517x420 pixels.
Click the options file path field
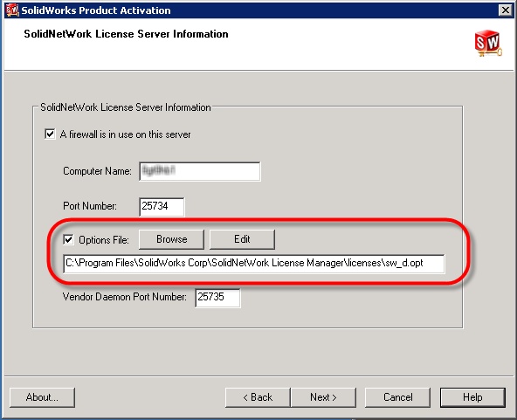253,264
